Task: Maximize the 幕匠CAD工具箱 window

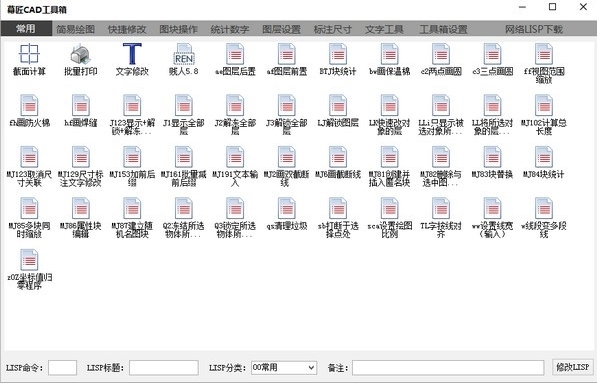Action: coord(552,7)
